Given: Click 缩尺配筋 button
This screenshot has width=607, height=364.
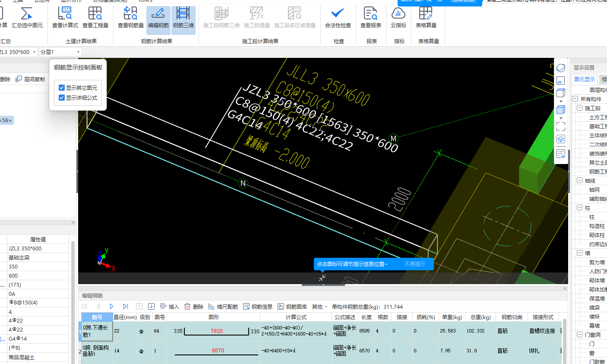Looking at the screenshot, I should 223,307.
